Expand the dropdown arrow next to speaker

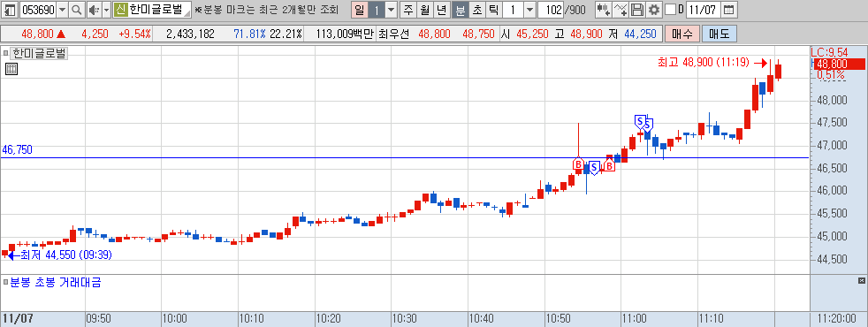[106, 10]
